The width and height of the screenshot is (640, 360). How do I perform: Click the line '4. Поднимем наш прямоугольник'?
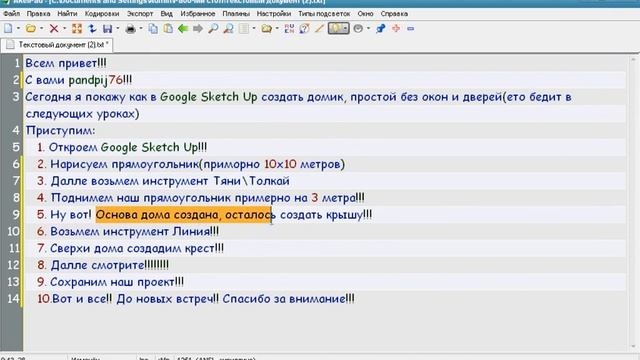tap(200, 198)
